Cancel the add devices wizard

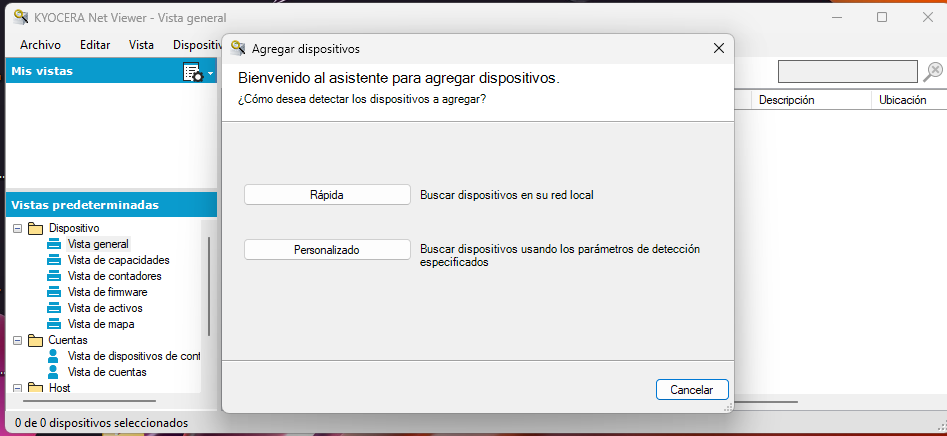pyautogui.click(x=692, y=390)
